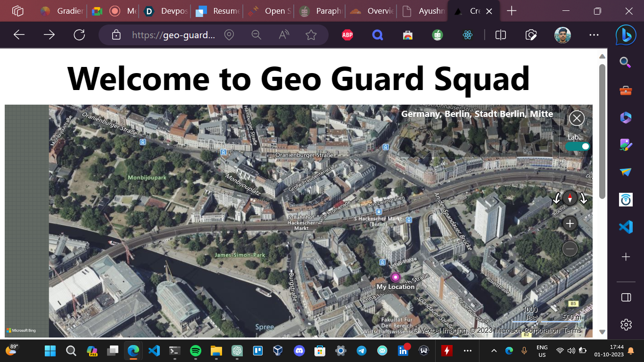Go back to the previous page
This screenshot has height=362, width=644.
19,35
